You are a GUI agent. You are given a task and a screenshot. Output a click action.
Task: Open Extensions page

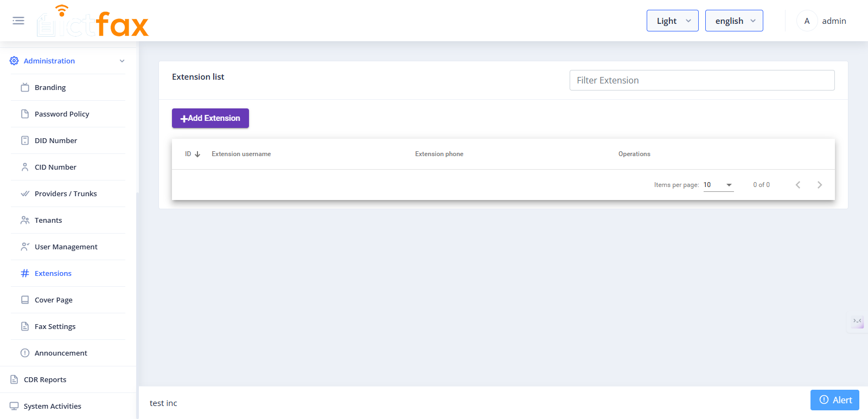[x=68, y=273]
